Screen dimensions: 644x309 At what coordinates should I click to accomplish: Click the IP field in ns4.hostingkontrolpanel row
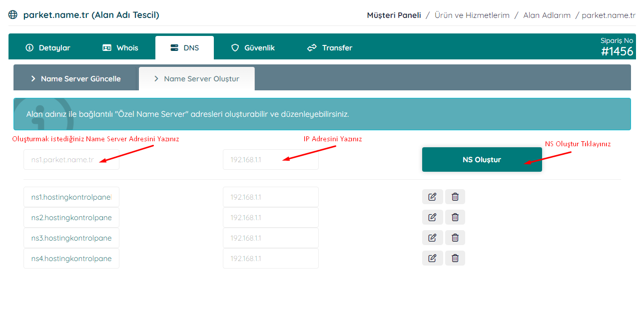[x=271, y=258]
